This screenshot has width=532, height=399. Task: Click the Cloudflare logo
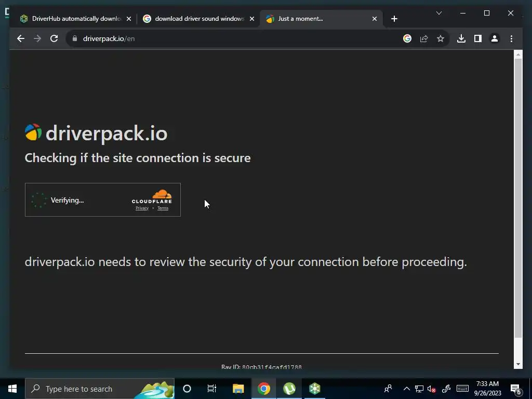tap(152, 197)
